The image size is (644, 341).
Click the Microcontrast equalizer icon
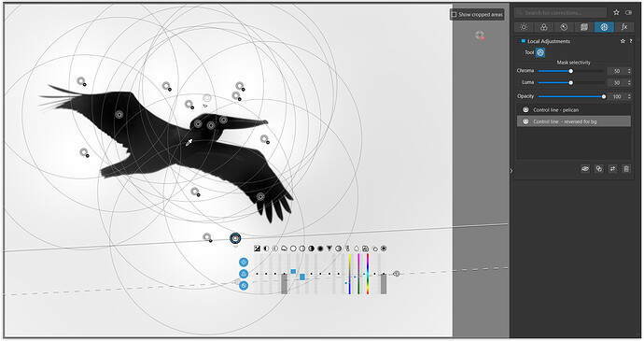(x=275, y=249)
